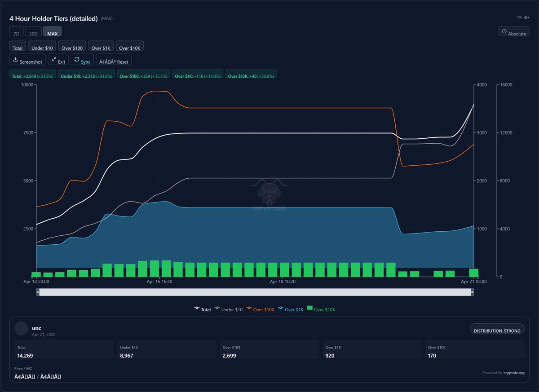The width and height of the screenshot is (539, 392).
Task: Click the Over $10K green legend swatch
Action: (x=309, y=308)
